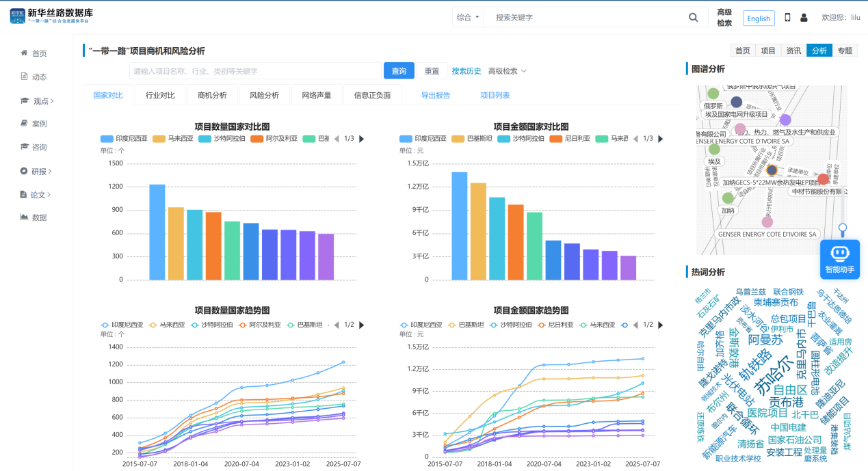Image resolution: width=868 pixels, height=471 pixels.
Task: Open the mobile phone icon in header
Action: (x=787, y=18)
